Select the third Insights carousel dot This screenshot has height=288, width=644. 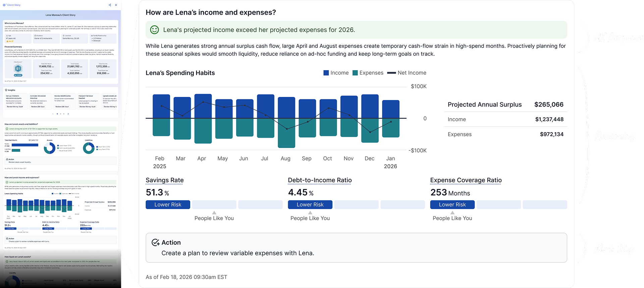coord(64,114)
